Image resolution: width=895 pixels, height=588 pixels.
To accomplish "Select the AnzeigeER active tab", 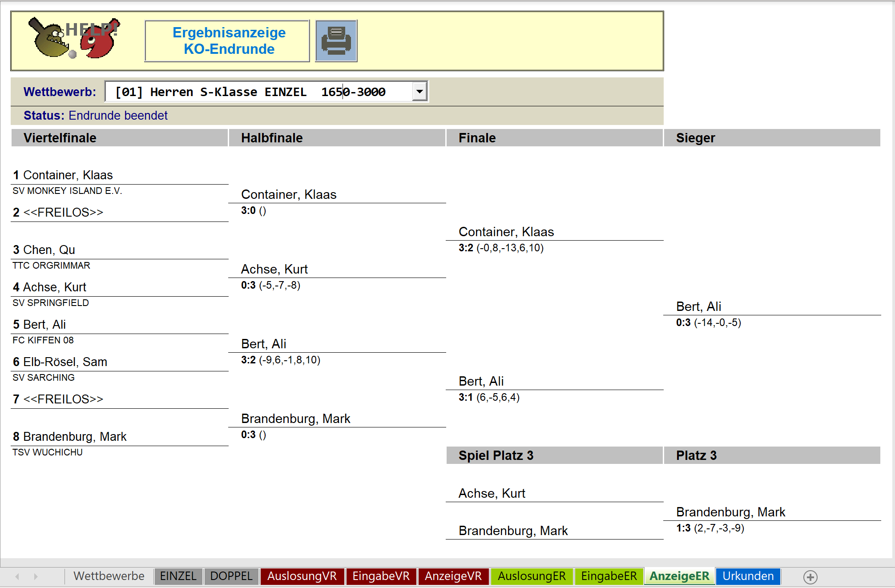I will tap(679, 576).
